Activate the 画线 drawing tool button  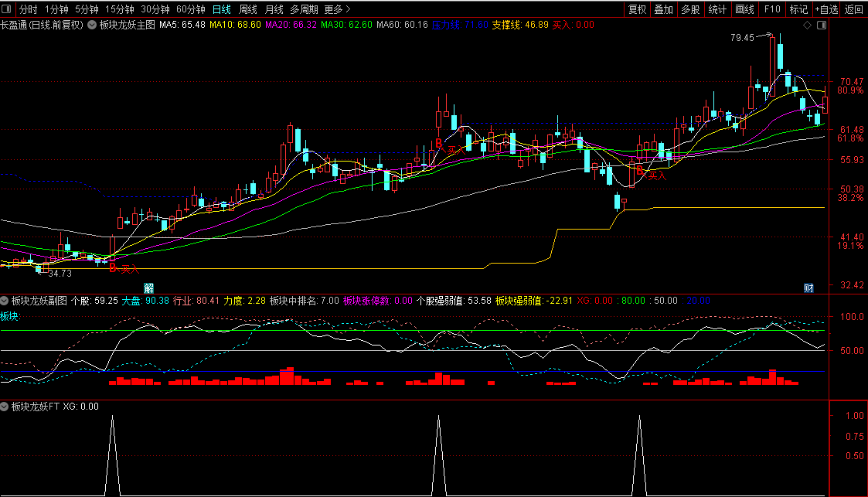pos(744,9)
